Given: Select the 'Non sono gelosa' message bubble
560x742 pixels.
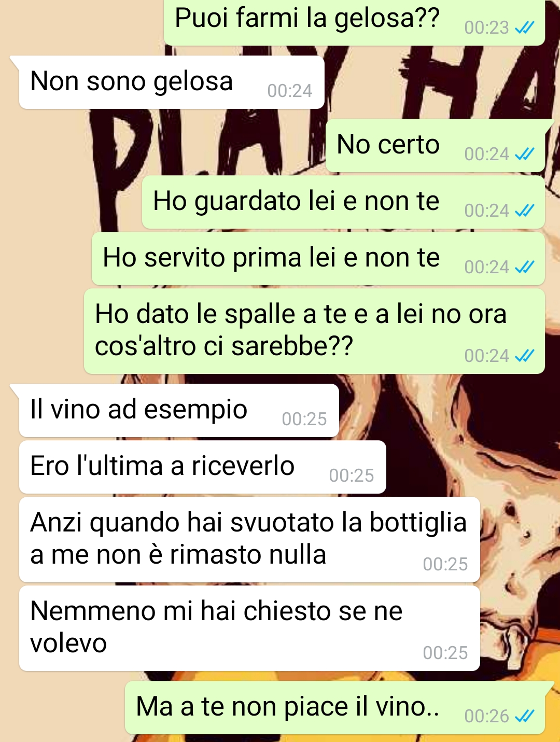Looking at the screenshot, I should click(171, 82).
